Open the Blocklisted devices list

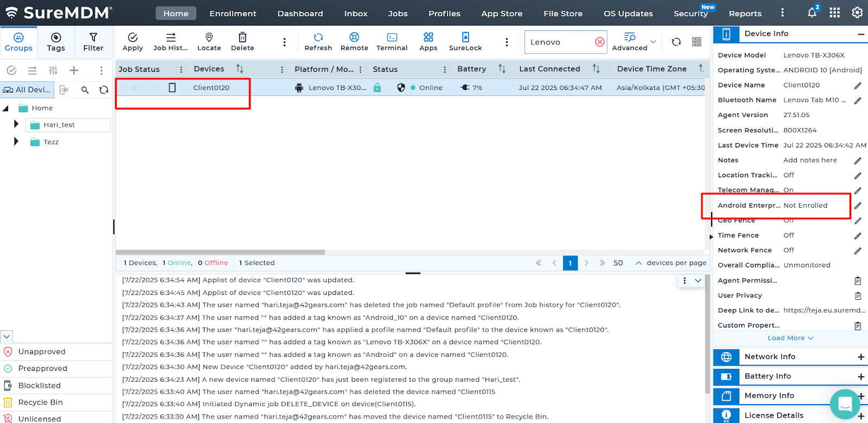[39, 386]
